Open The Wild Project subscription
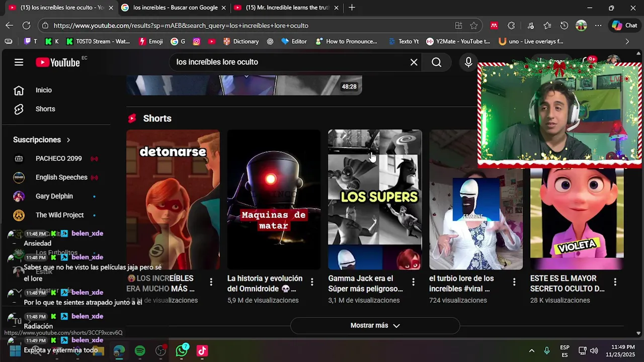Screen dimensions: 644x362 pyautogui.click(x=60, y=215)
